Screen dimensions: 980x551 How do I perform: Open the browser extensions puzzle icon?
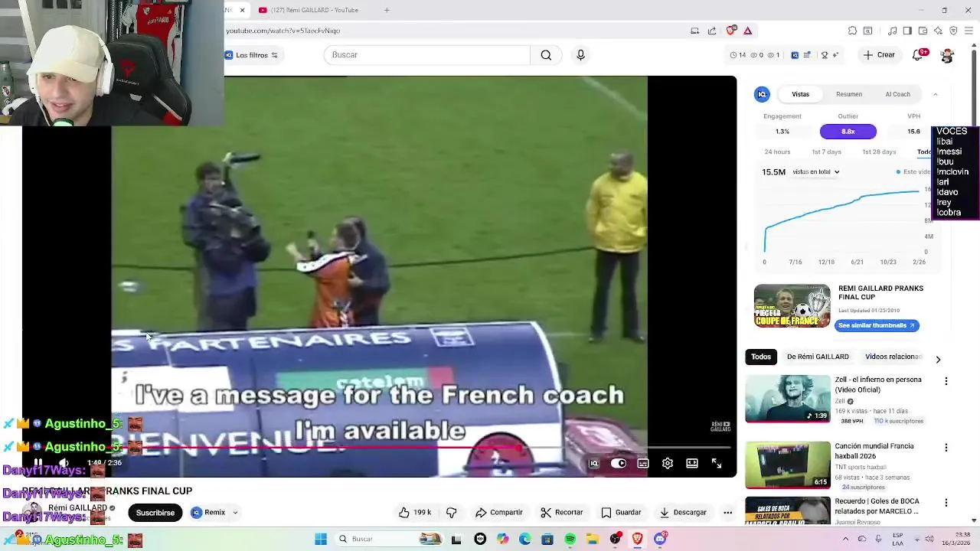[x=852, y=31]
